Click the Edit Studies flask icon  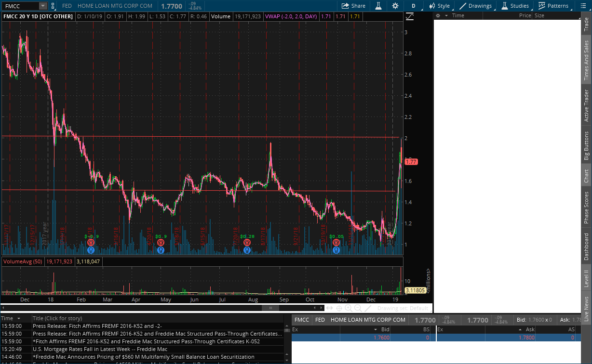tap(378, 6)
